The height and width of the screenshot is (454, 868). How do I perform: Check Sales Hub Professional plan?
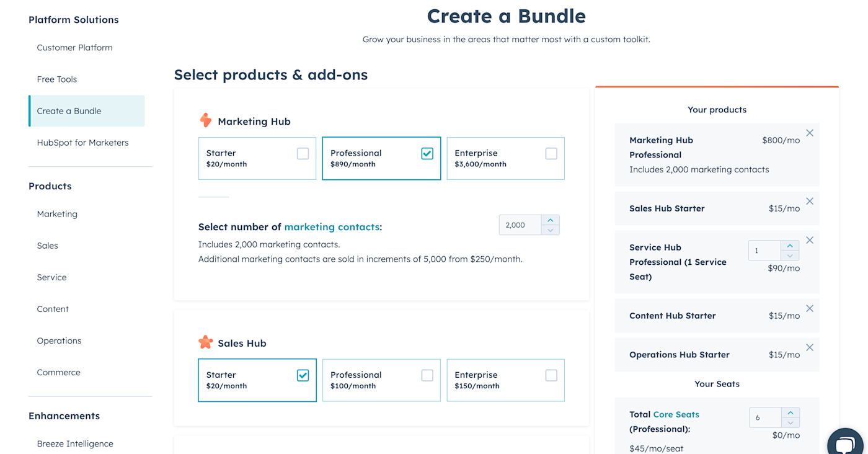pos(427,375)
